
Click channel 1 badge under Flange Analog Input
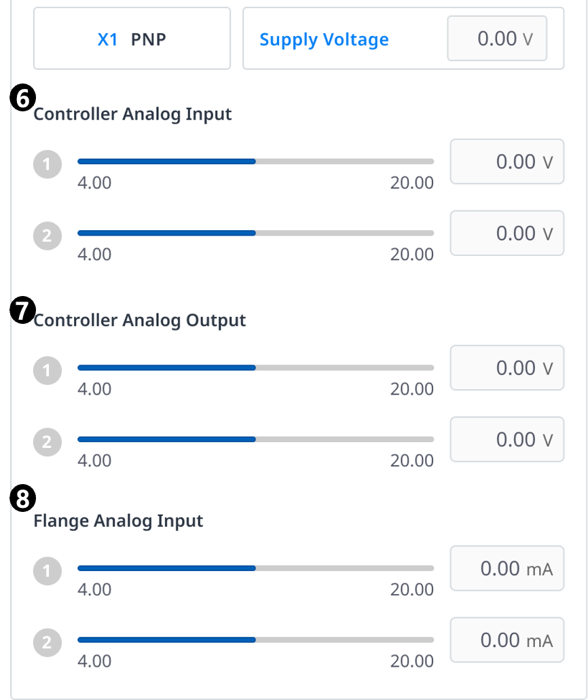47,571
